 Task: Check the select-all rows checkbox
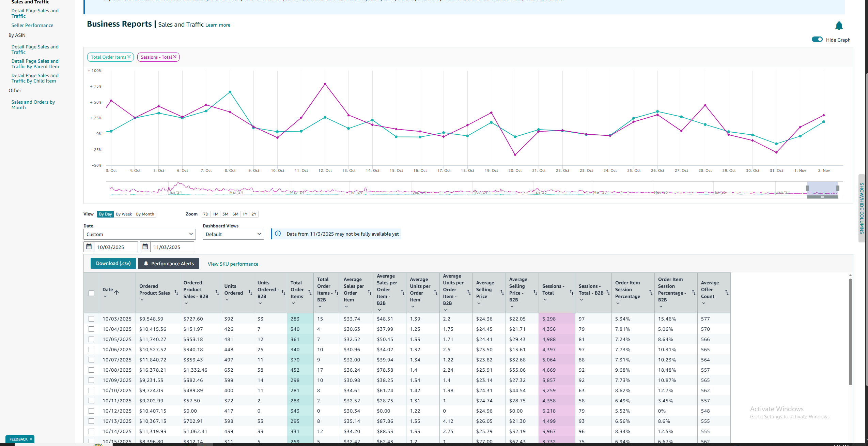click(91, 293)
